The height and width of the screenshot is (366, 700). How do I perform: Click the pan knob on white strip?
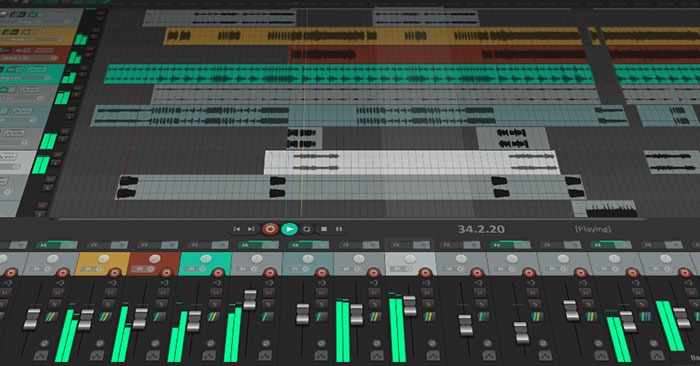coord(410,259)
